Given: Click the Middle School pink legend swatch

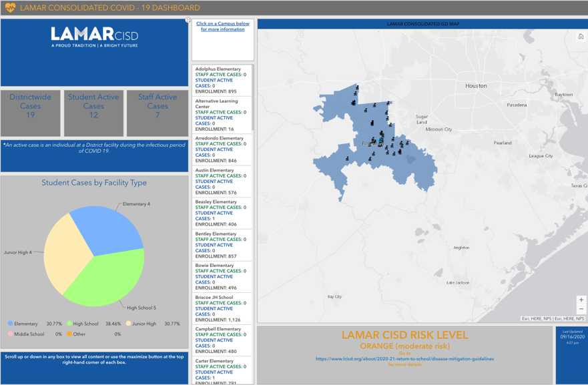Looking at the screenshot, I should [10, 334].
